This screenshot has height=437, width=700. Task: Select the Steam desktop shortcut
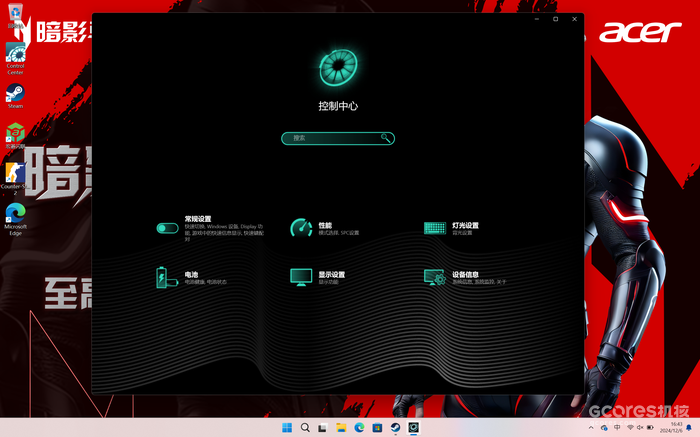(x=15, y=96)
